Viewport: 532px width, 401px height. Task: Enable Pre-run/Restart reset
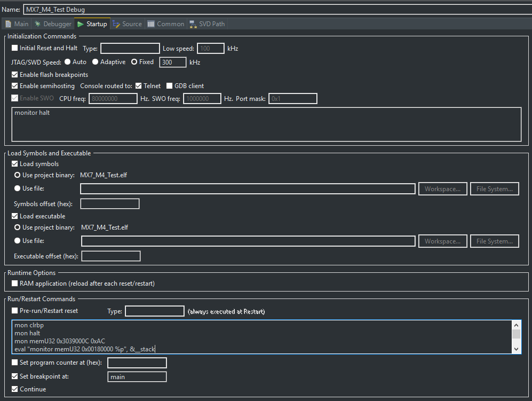click(x=14, y=311)
